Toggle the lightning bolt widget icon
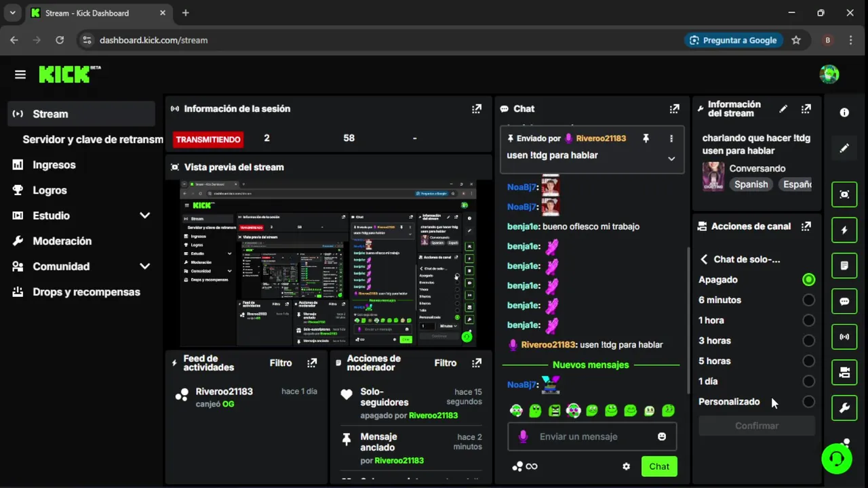The image size is (868, 488). pyautogui.click(x=844, y=230)
